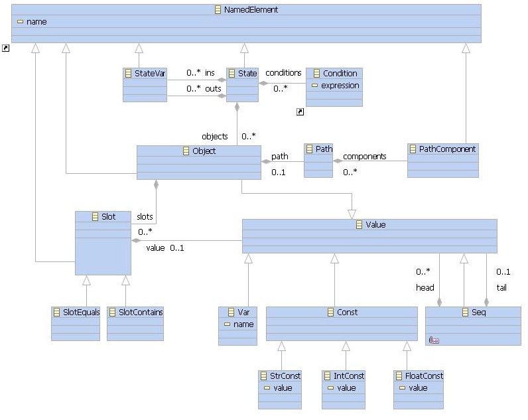Click the shortcut arrow icon below NamedElement
This screenshot has width=528, height=420.
[x=5, y=48]
